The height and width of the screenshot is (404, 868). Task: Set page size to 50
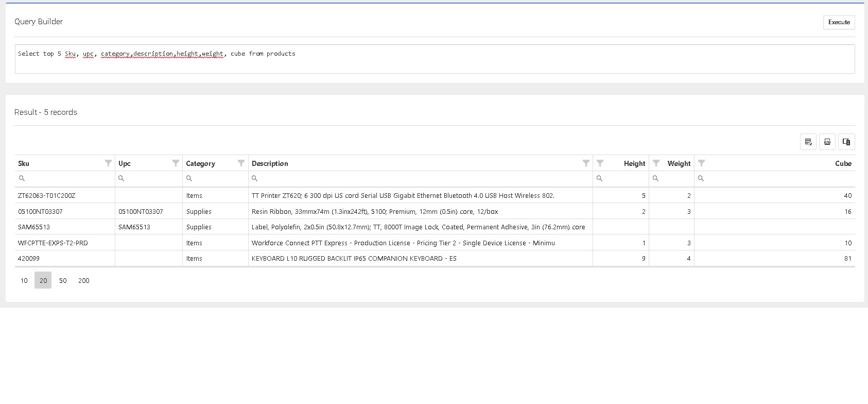(63, 280)
